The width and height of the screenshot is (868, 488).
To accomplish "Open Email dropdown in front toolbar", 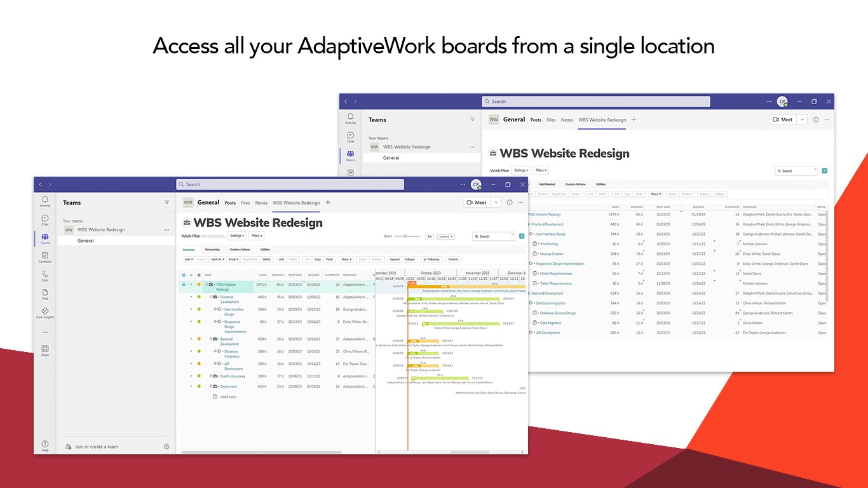I will 233,259.
